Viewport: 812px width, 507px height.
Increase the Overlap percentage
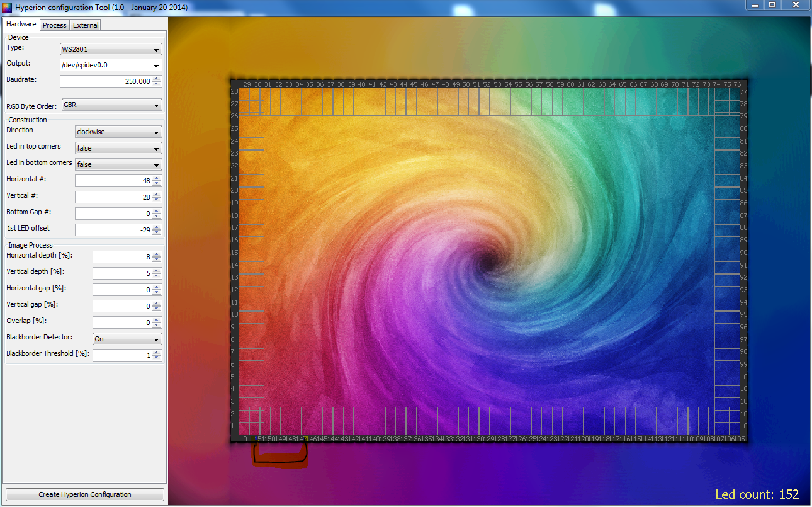tap(157, 320)
